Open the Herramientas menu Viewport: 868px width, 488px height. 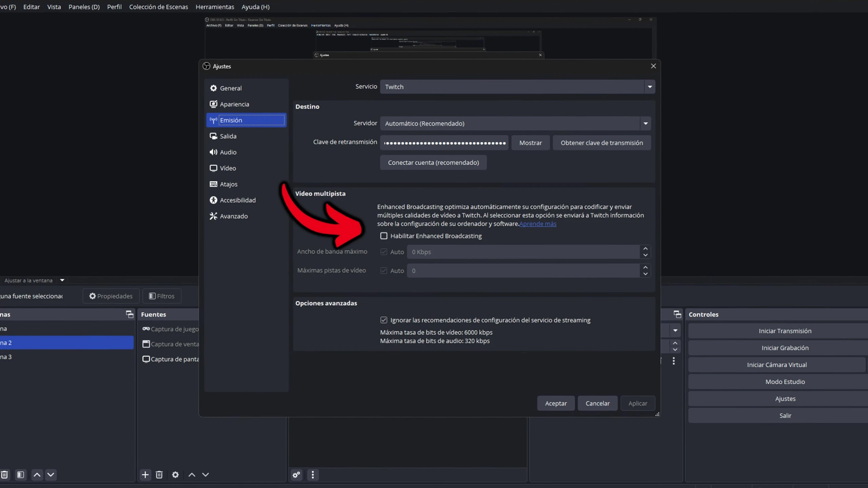[x=215, y=7]
